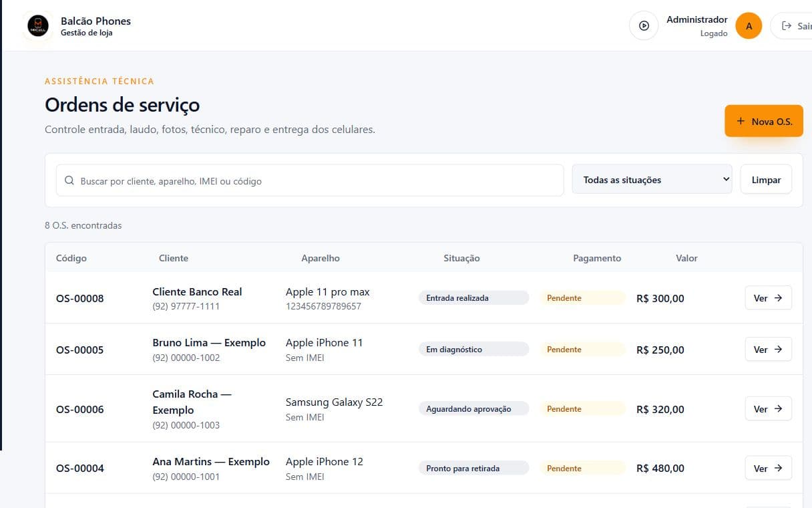Click client name Ana Martins — Exemplo
This screenshot has width=812, height=508.
tap(211, 461)
